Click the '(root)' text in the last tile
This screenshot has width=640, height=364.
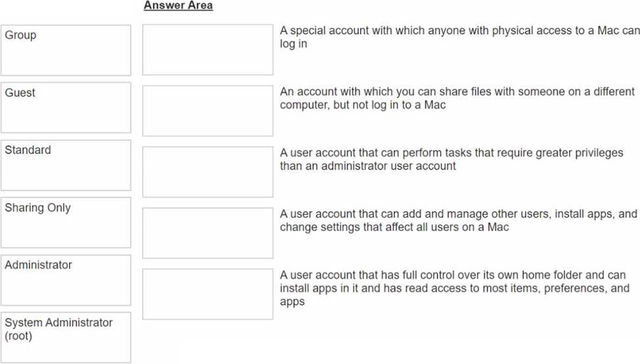coord(18,336)
